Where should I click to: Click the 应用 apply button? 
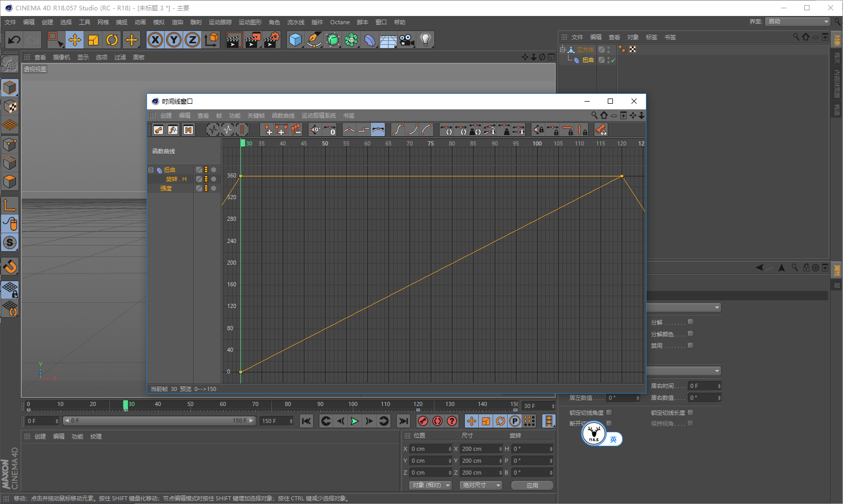(x=532, y=485)
